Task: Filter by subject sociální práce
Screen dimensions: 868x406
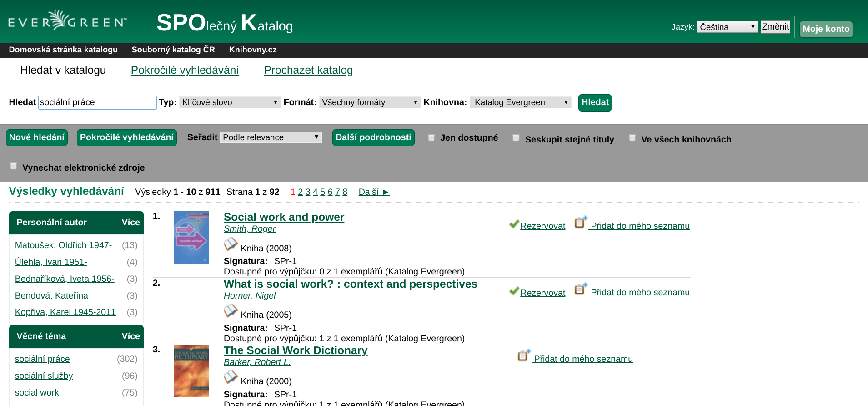Action: coord(42,359)
